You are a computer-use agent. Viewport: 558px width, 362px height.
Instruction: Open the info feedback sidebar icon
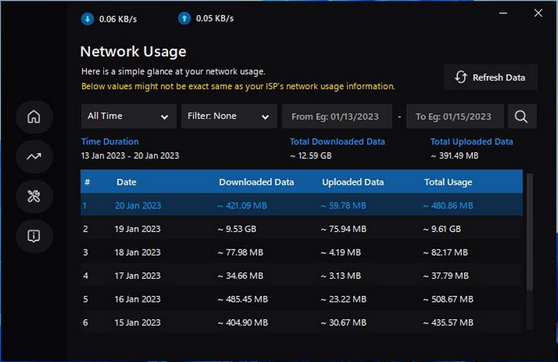34,236
